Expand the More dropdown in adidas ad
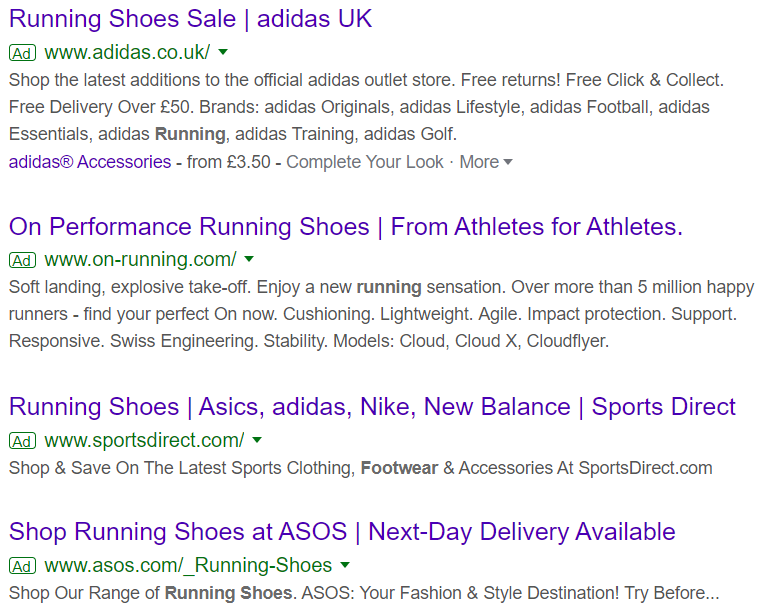Image resolution: width=781 pixels, height=616 pixels. pyautogui.click(x=486, y=162)
